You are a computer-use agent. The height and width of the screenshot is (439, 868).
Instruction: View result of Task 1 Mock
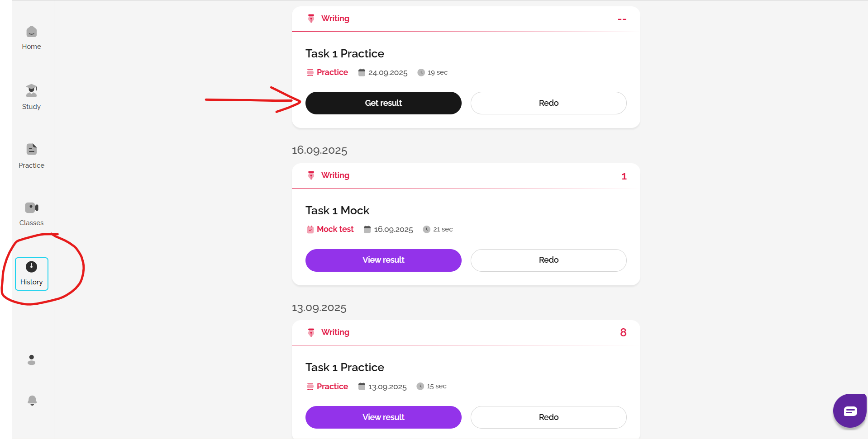coord(383,260)
